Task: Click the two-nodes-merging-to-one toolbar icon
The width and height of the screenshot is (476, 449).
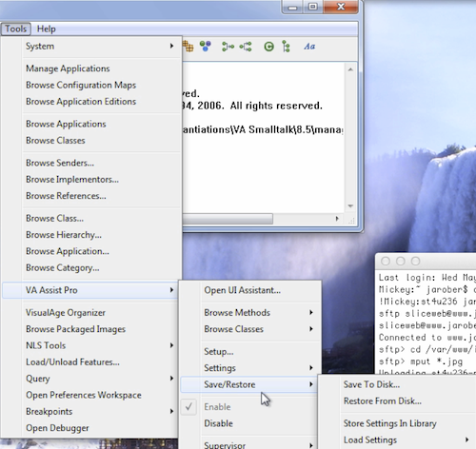Action: click(x=228, y=47)
